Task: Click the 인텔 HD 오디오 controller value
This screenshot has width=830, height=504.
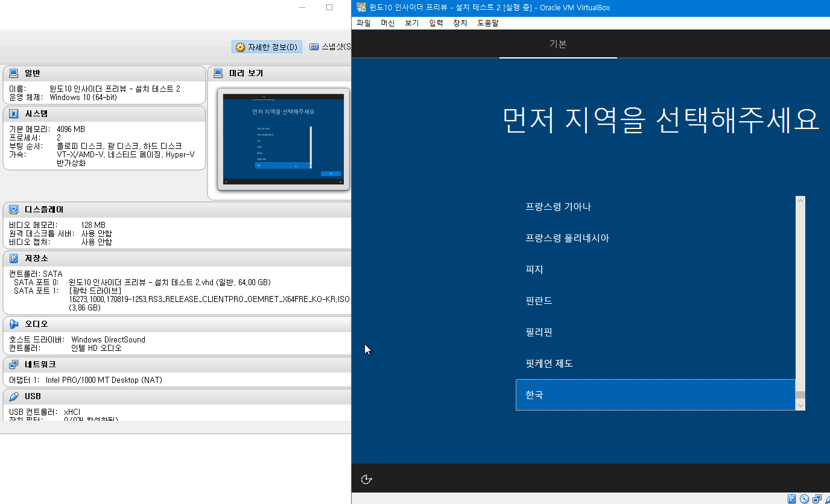Action: tap(97, 348)
